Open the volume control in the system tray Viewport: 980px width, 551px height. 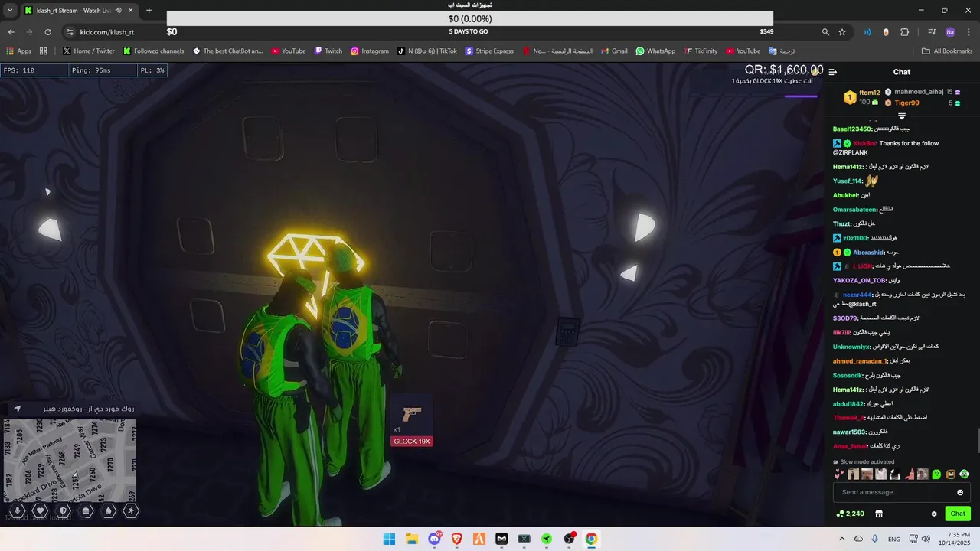click(x=927, y=539)
